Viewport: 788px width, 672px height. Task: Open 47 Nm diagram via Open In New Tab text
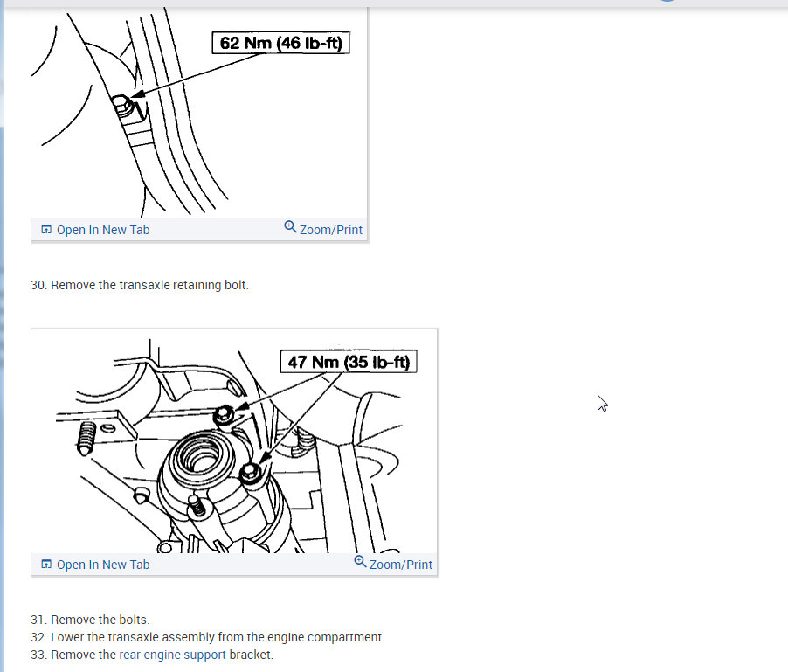tap(103, 565)
